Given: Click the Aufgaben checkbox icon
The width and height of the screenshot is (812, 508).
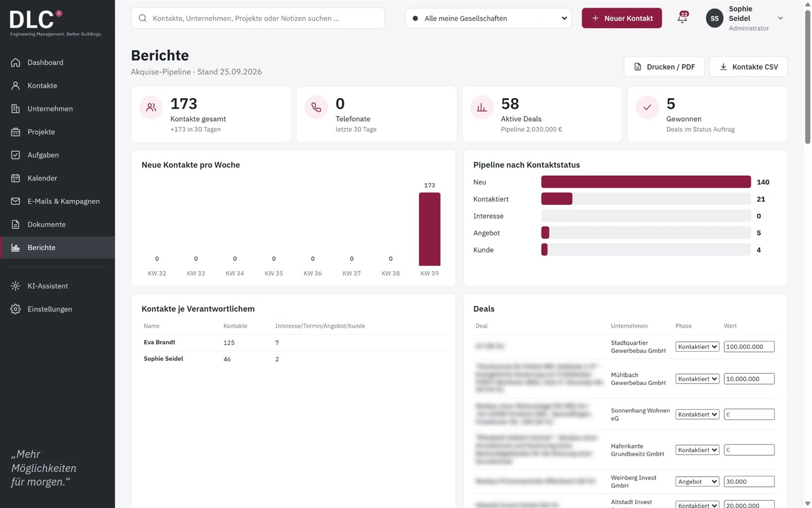Looking at the screenshot, I should click(16, 155).
